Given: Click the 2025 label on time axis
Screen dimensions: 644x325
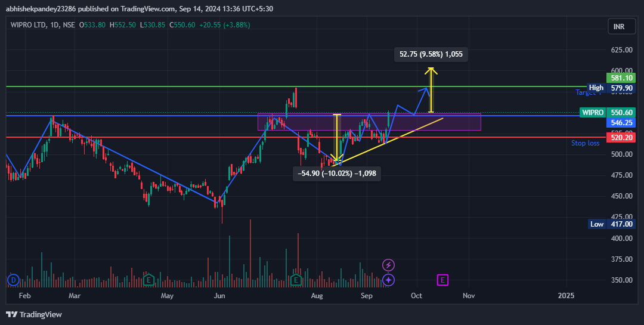Looking at the screenshot, I should 566,296.
